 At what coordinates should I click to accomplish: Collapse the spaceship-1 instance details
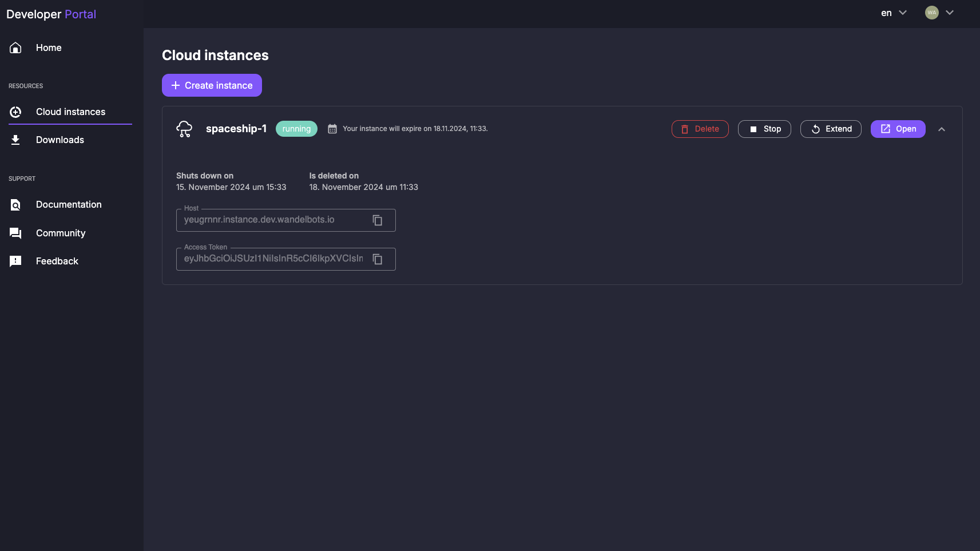tap(941, 129)
